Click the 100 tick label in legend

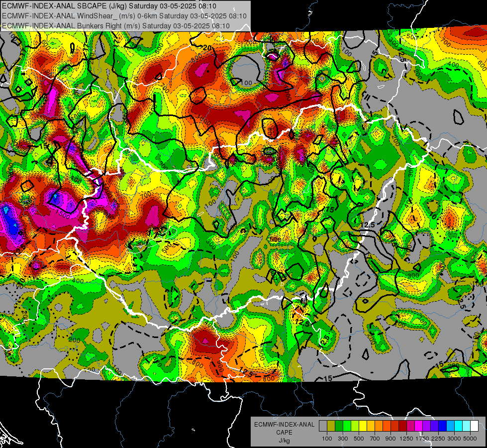pyautogui.click(x=327, y=439)
